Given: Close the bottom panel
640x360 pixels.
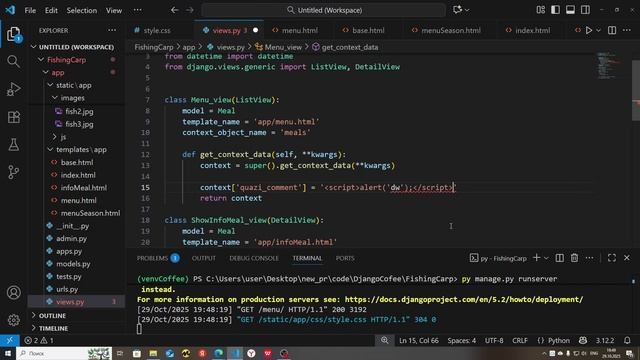Looking at the screenshot, I should point(627,258).
